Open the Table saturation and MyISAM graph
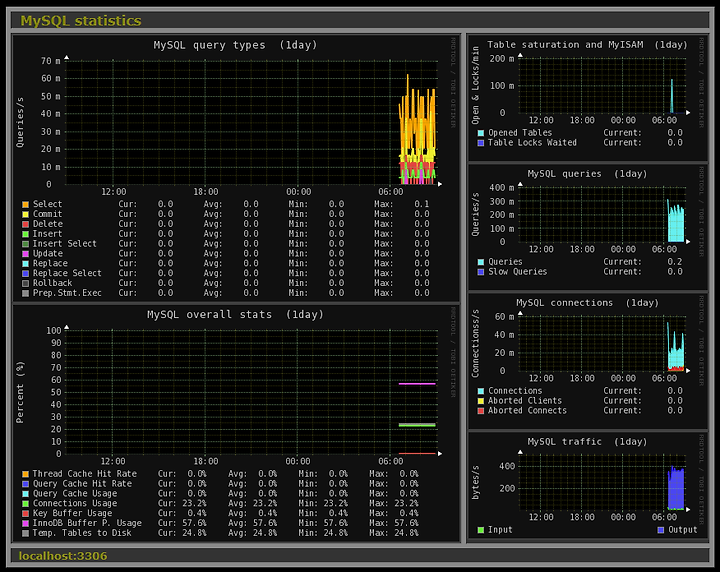This screenshot has width=720, height=572. tap(588, 98)
